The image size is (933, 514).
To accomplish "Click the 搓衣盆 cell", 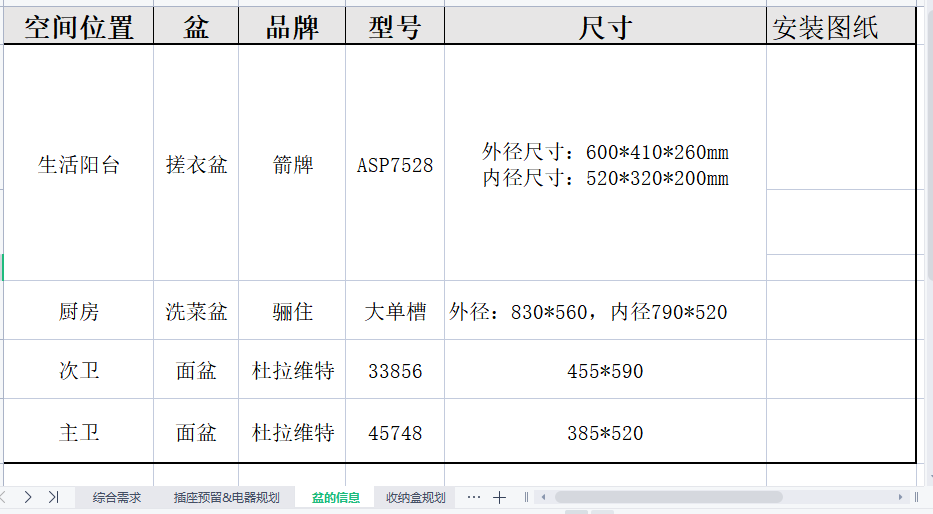I will pyautogui.click(x=196, y=165).
